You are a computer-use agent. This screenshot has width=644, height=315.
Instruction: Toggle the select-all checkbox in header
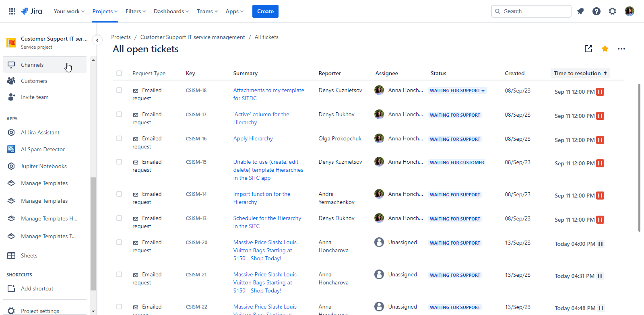tap(119, 73)
